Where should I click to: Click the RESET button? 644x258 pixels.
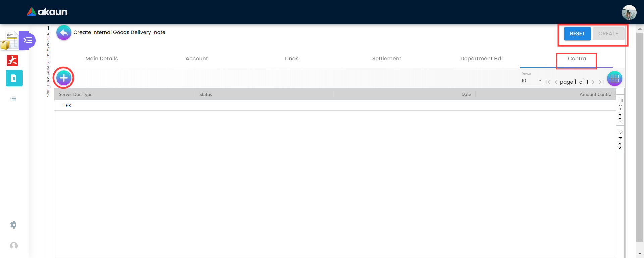click(x=577, y=34)
